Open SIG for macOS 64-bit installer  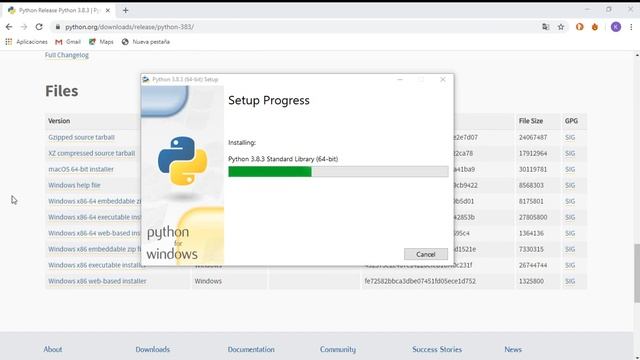point(570,169)
